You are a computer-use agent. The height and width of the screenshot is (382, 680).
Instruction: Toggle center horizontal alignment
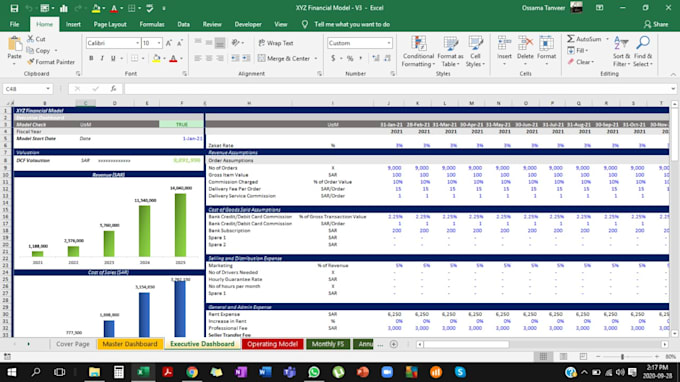(x=209, y=58)
